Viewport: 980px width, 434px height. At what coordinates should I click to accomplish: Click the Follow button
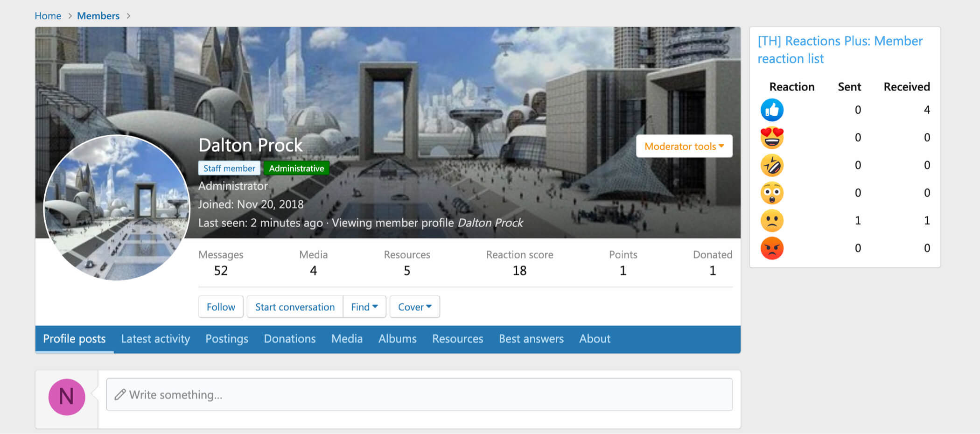[x=221, y=307]
